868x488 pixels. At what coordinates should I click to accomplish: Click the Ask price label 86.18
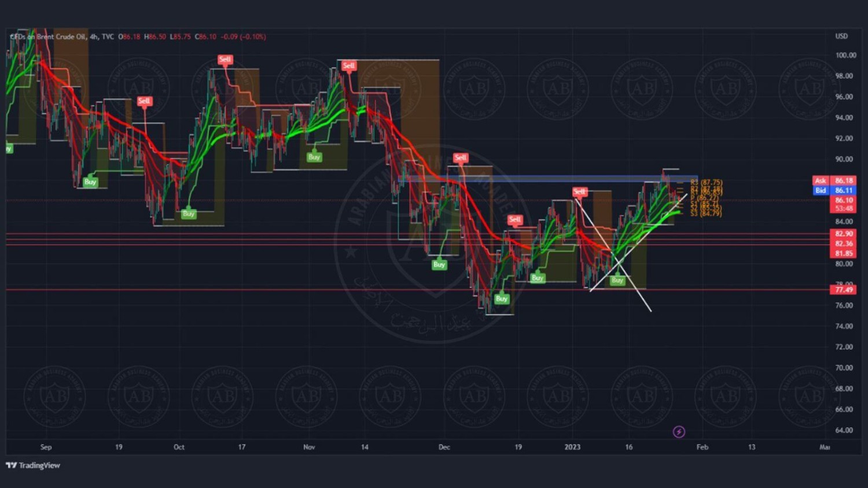[834, 181]
